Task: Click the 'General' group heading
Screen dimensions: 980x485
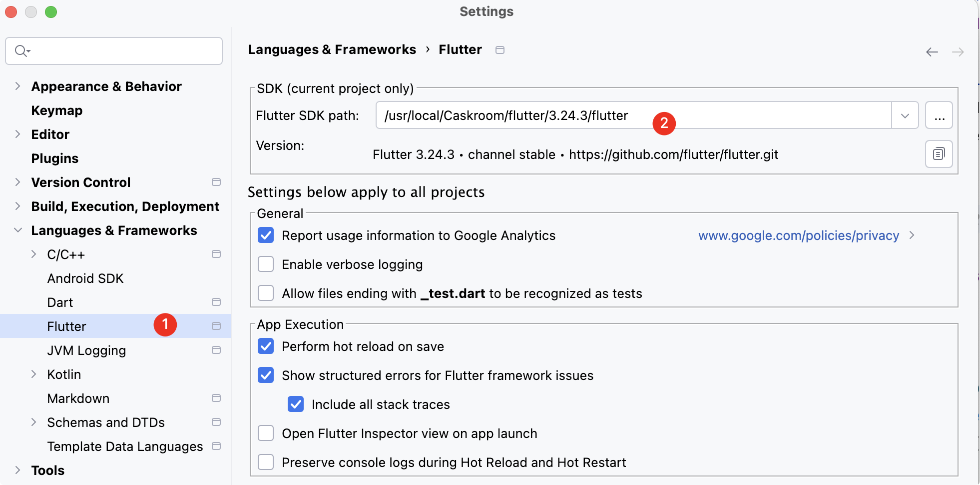Action: point(280,213)
